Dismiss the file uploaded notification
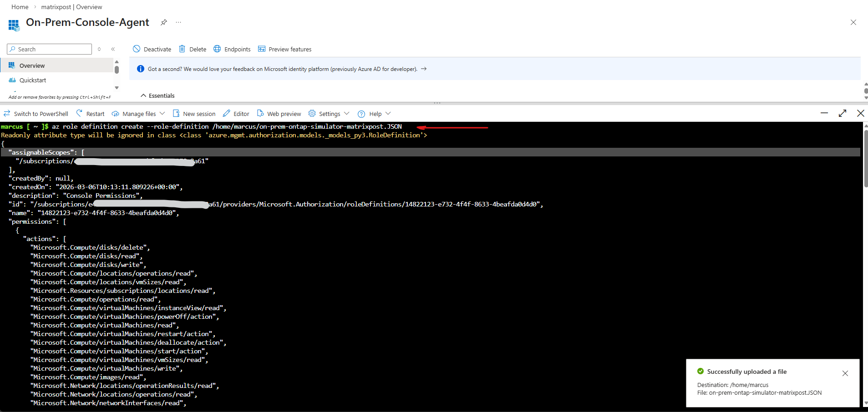 pos(845,373)
